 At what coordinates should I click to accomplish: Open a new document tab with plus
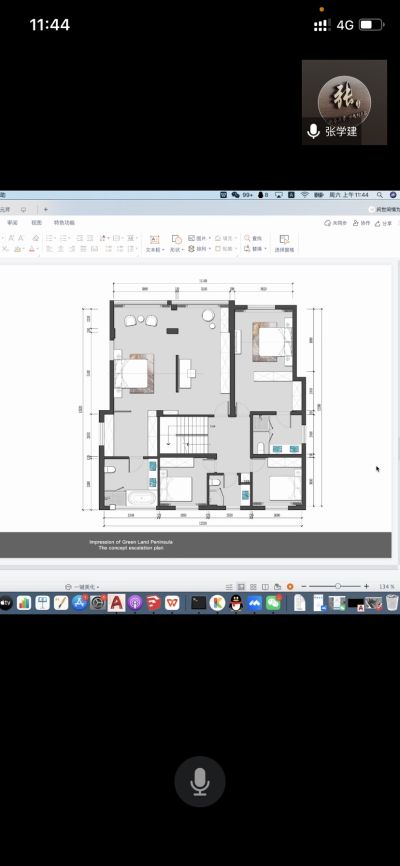pos(46,210)
